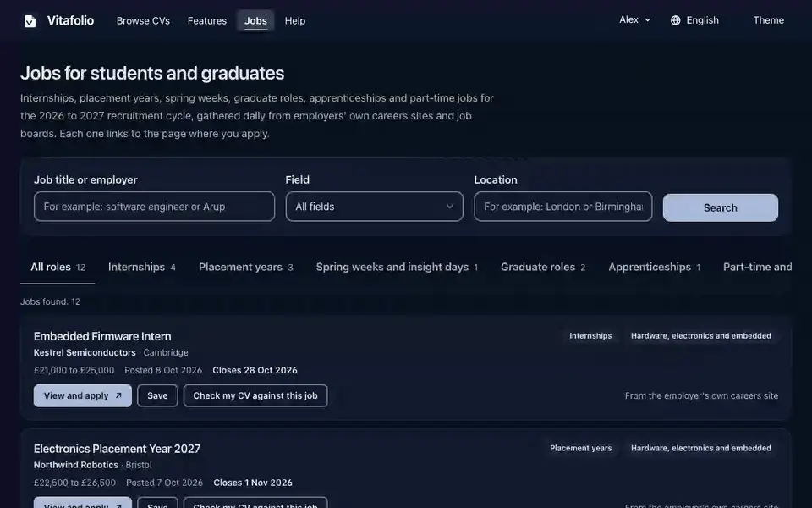Switch to the Internships tab
The height and width of the screenshot is (508, 812).
(x=142, y=267)
